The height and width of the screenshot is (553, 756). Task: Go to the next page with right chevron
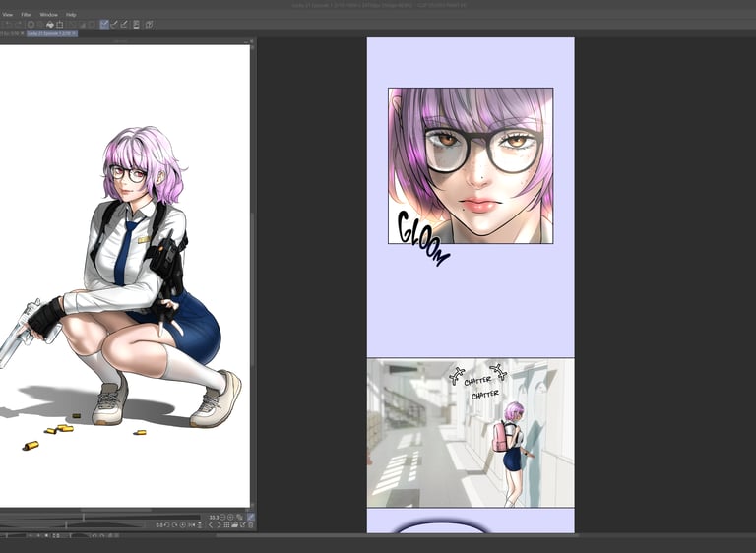coord(219,525)
